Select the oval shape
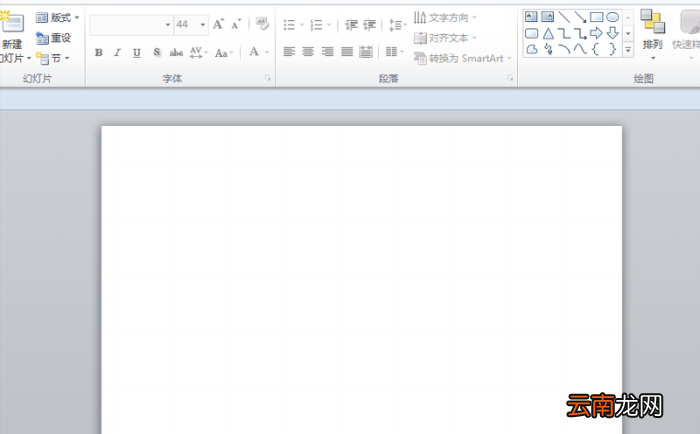This screenshot has width=700, height=434. [612, 17]
